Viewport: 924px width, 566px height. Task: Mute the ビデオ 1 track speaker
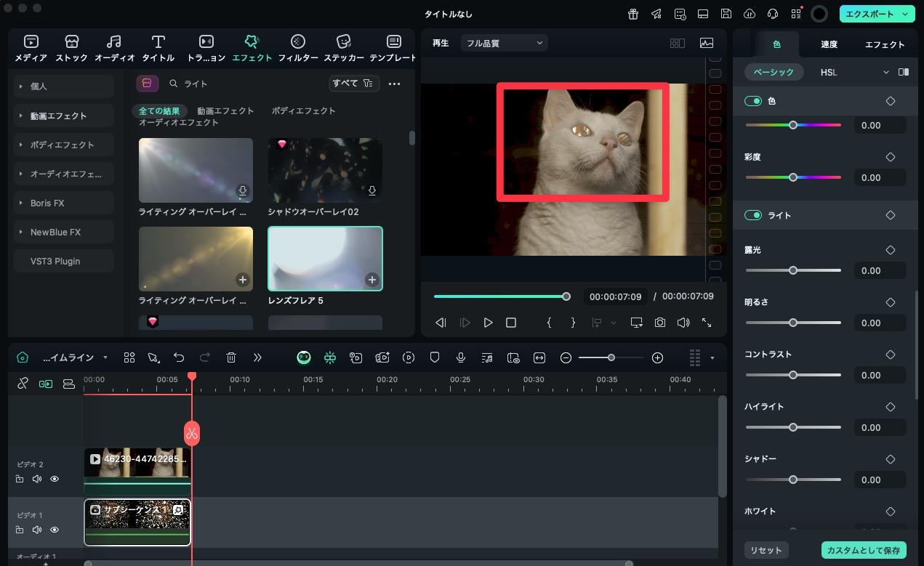37,530
